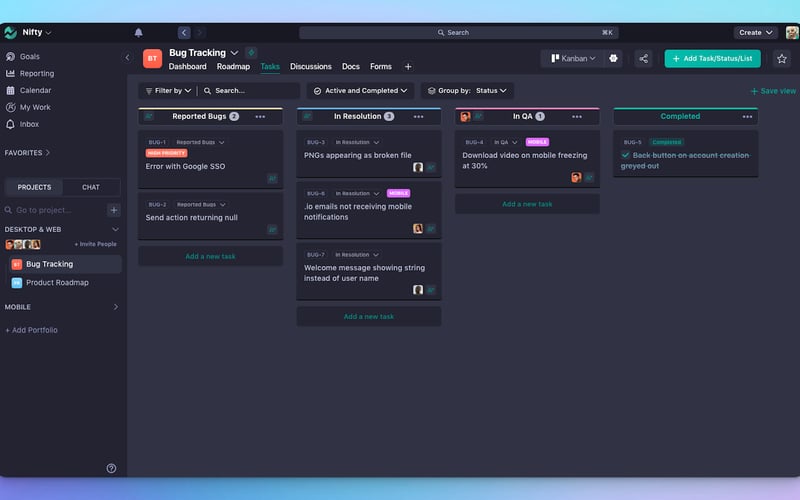
Task: Switch to the CHAT toggle
Action: [x=91, y=187]
